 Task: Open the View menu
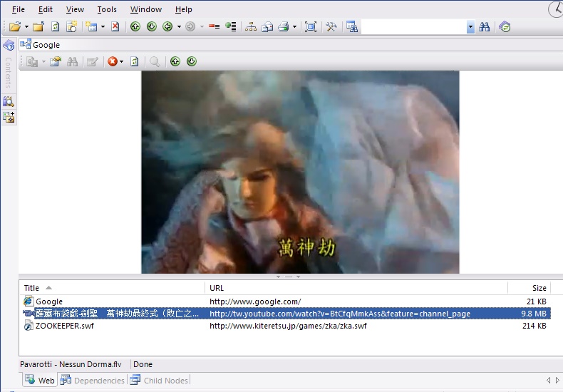click(x=75, y=9)
